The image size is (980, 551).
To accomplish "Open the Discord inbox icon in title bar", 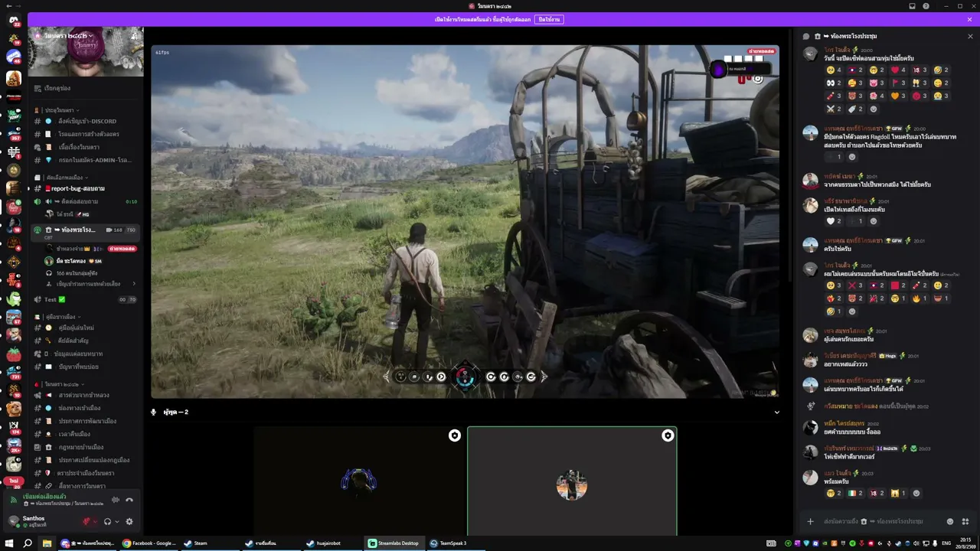I will [912, 6].
